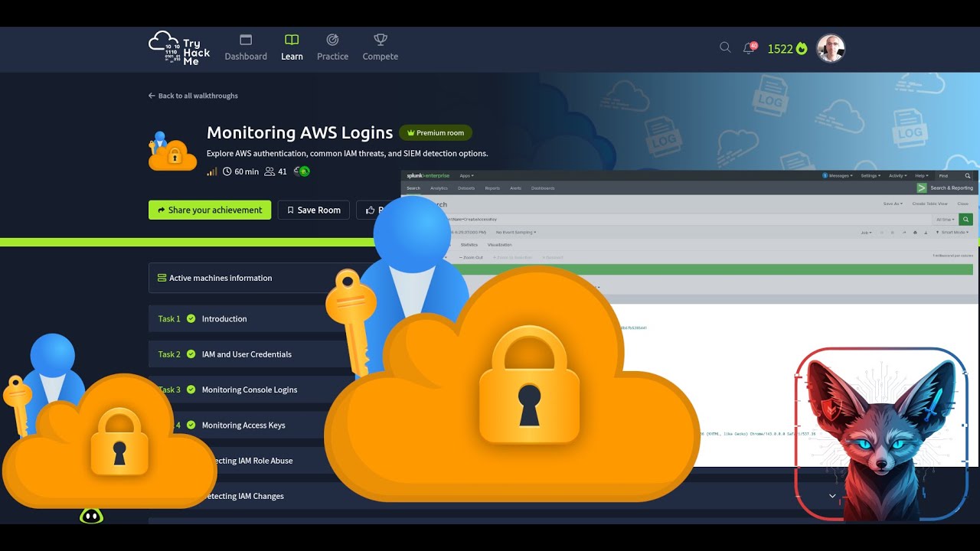This screenshot has height=551, width=980.
Task: Click the Save Room button
Action: click(314, 210)
